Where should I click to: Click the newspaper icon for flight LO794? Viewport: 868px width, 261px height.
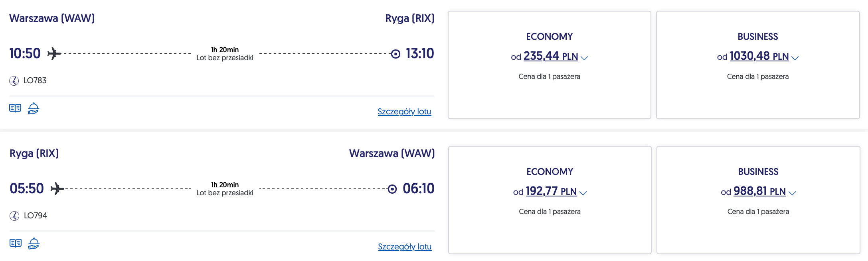click(16, 243)
